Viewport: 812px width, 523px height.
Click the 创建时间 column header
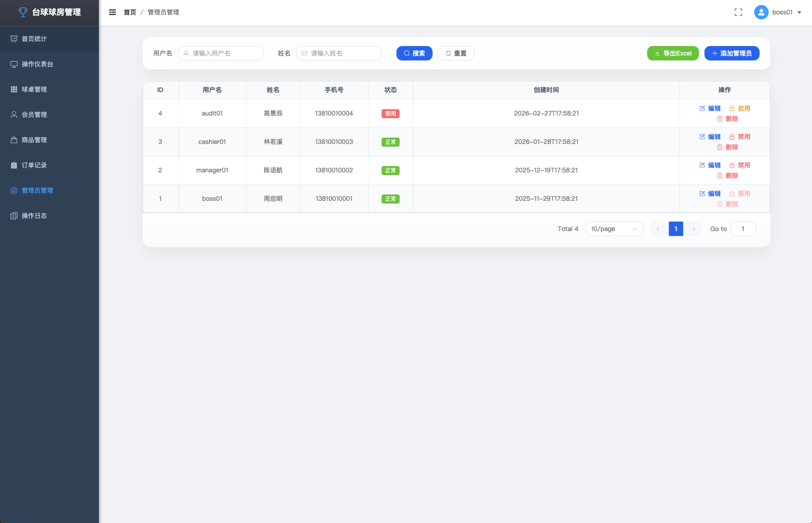(546, 90)
